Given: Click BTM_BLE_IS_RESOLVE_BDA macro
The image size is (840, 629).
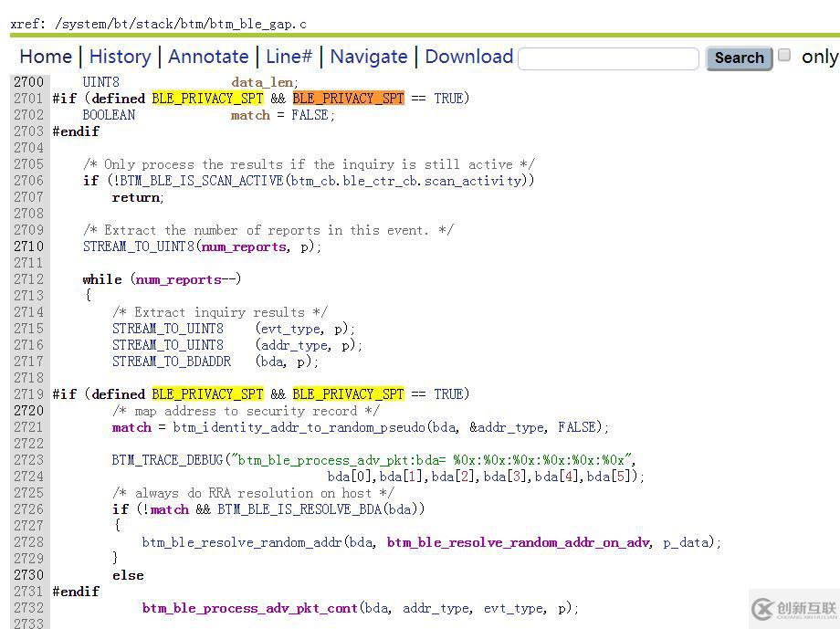Looking at the screenshot, I should tap(300, 509).
